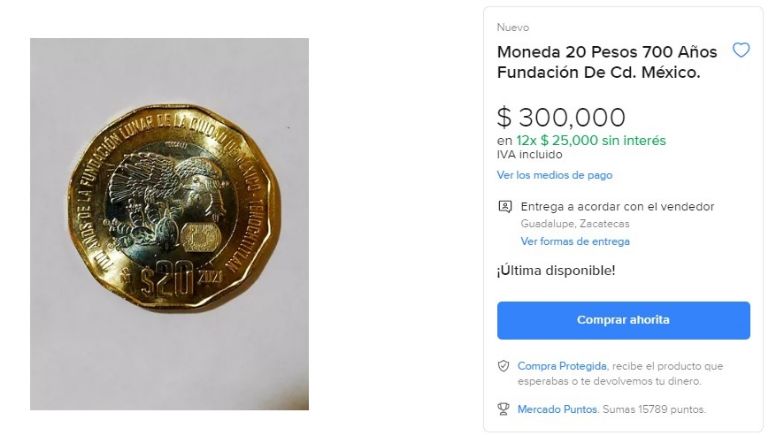Viewport: 768px width, 435px height.
Task: Click the Moneda 20 Pesos product title
Action: coord(607,62)
